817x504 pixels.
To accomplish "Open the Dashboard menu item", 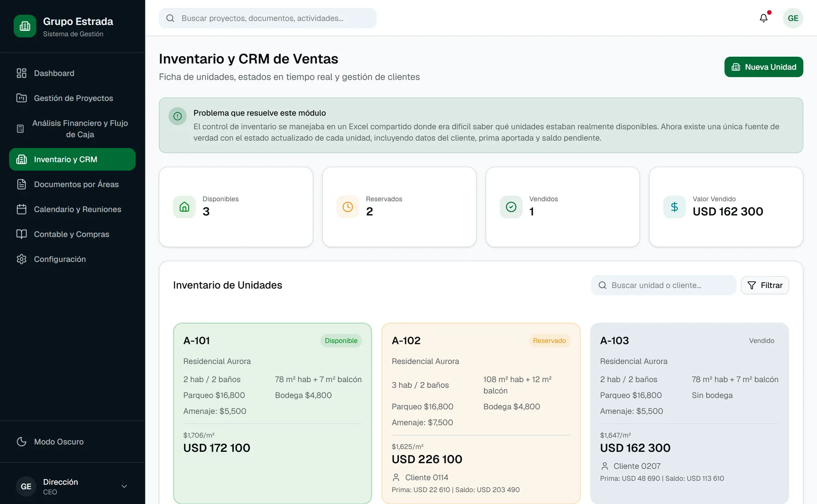I will (x=73, y=73).
